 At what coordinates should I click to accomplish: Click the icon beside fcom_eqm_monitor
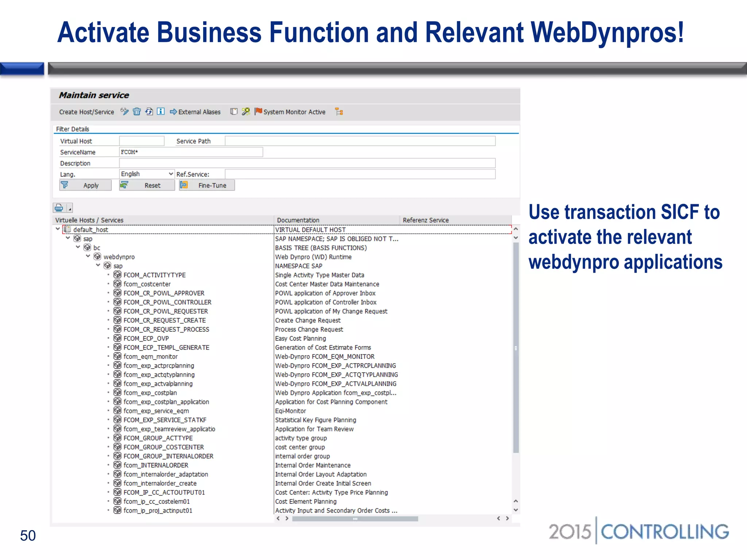pyautogui.click(x=117, y=356)
